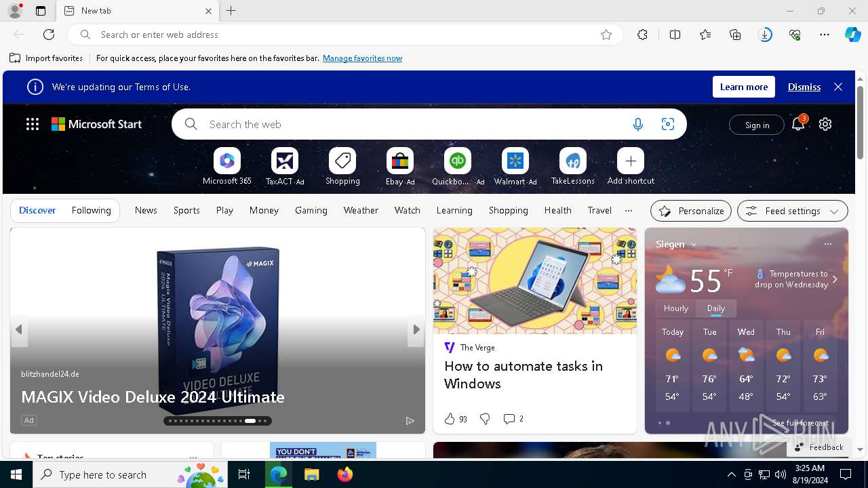Open the Feed settings dropdown
Screen dimensions: 868x488
pyautogui.click(x=792, y=211)
